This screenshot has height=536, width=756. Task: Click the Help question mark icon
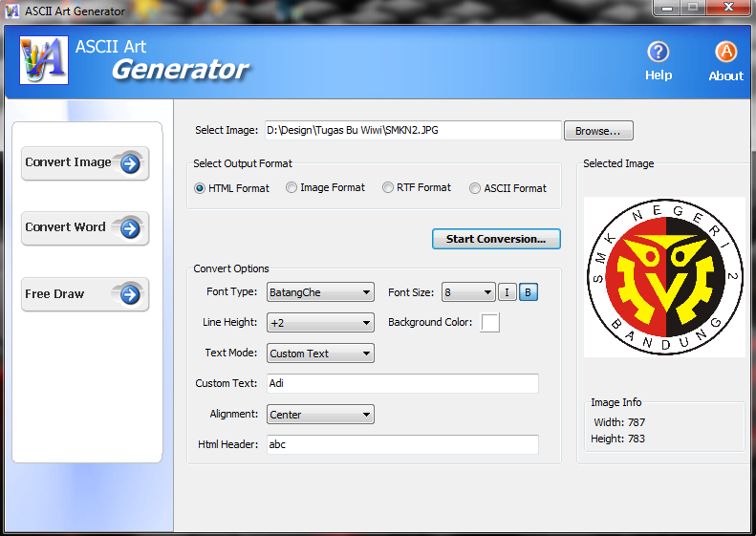pyautogui.click(x=659, y=52)
